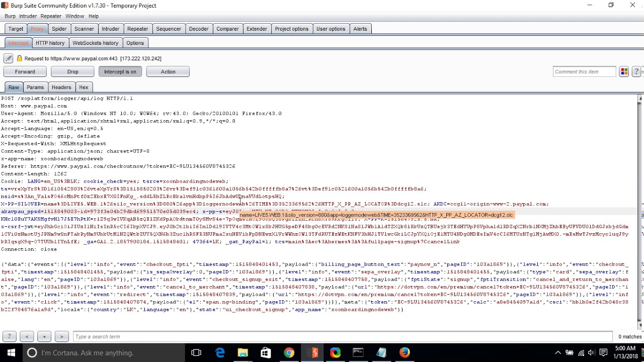The width and height of the screenshot is (644, 362).
Task: Drop the intercepted request
Action: click(x=72, y=71)
